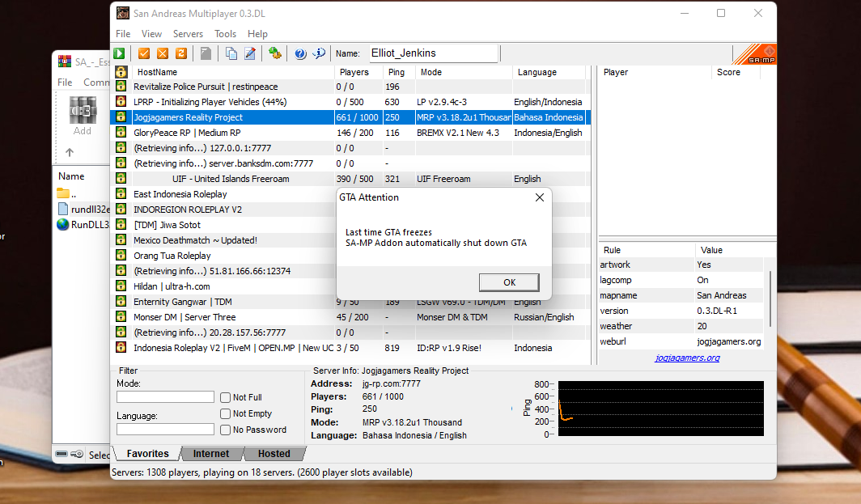The height and width of the screenshot is (504, 861).
Task: Click the Add icon in WinRAR window
Action: click(x=83, y=116)
